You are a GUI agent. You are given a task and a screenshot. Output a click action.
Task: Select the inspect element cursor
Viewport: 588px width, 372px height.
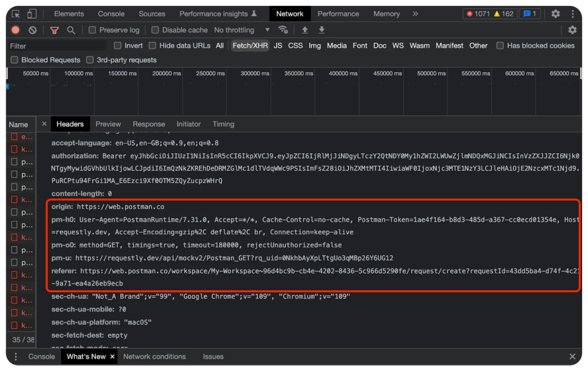click(15, 14)
